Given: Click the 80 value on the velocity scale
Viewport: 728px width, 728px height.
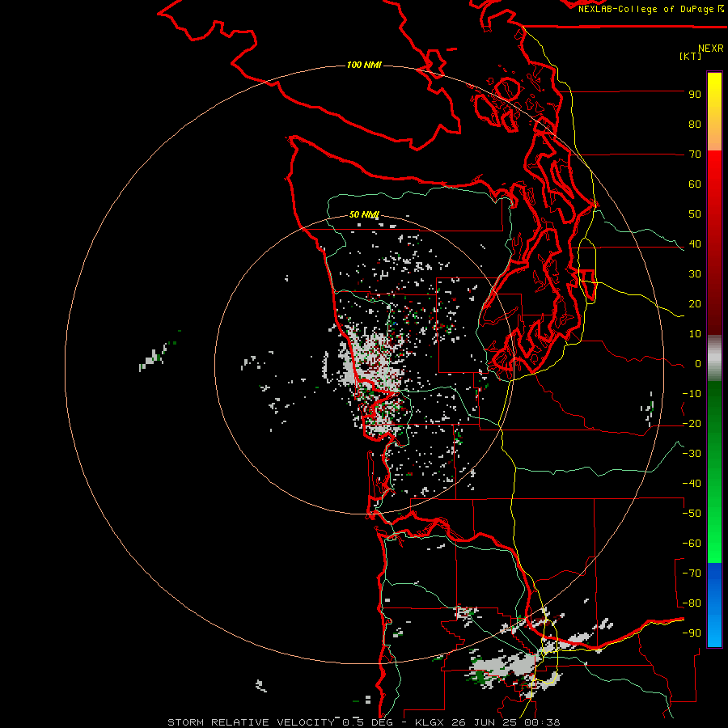Looking at the screenshot, I should [x=695, y=125].
